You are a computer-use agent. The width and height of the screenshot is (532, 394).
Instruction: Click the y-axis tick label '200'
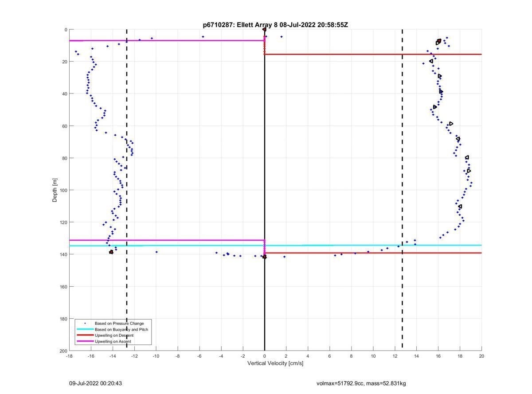click(63, 351)
